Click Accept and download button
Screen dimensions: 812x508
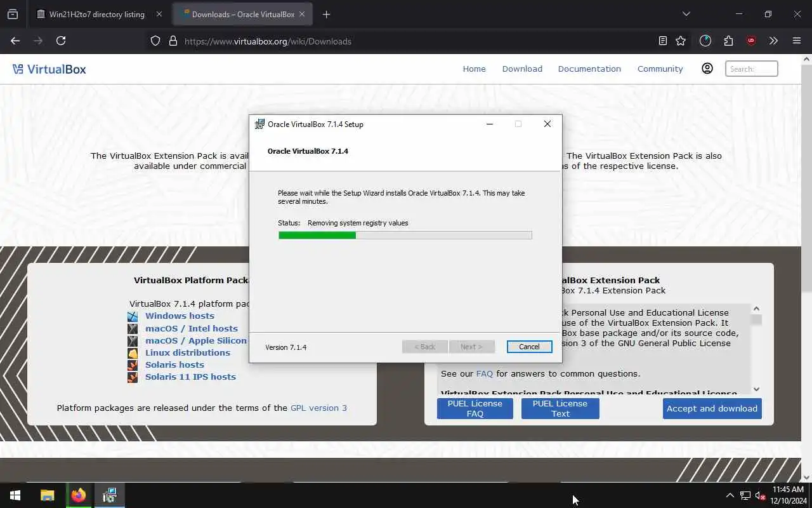point(712,408)
